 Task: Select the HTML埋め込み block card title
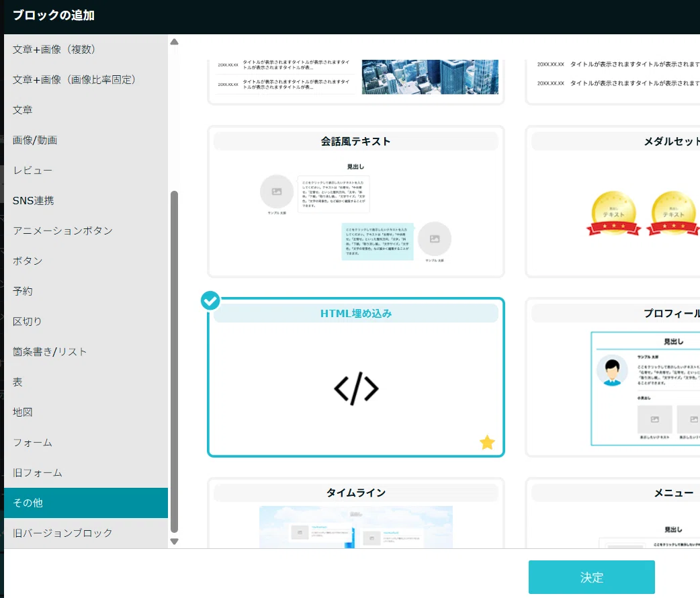pyautogui.click(x=356, y=314)
